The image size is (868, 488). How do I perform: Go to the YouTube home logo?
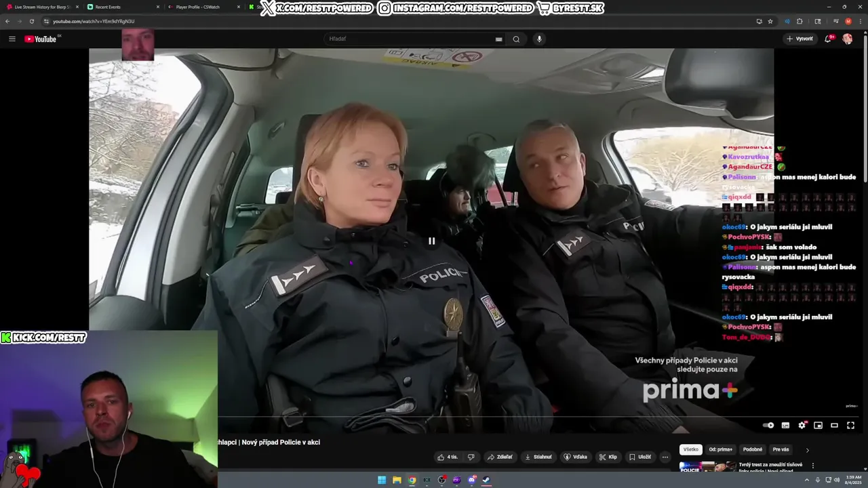point(42,39)
